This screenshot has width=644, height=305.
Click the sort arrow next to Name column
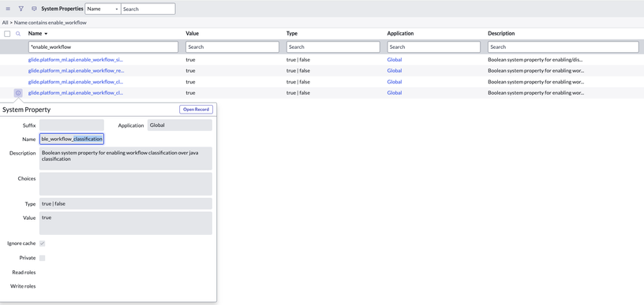click(x=46, y=34)
